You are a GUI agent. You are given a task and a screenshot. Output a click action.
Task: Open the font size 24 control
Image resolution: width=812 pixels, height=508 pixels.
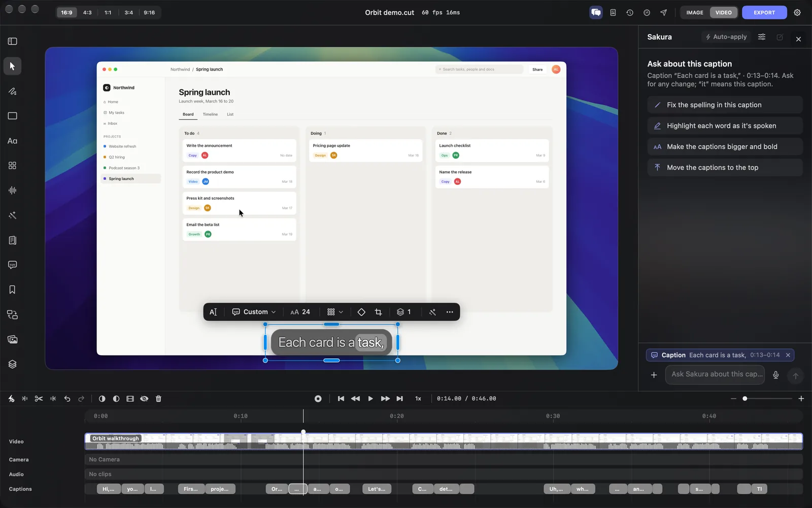pos(300,312)
